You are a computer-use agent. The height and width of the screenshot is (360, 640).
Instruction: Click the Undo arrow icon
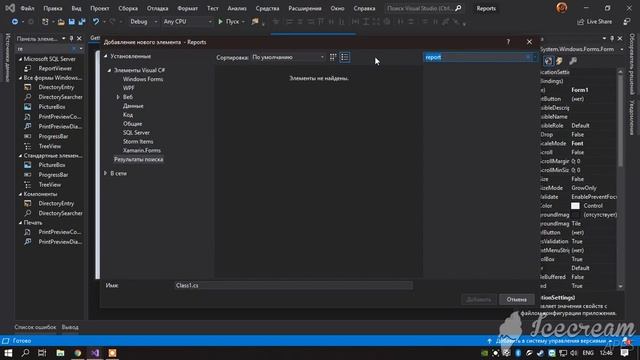(x=96, y=22)
